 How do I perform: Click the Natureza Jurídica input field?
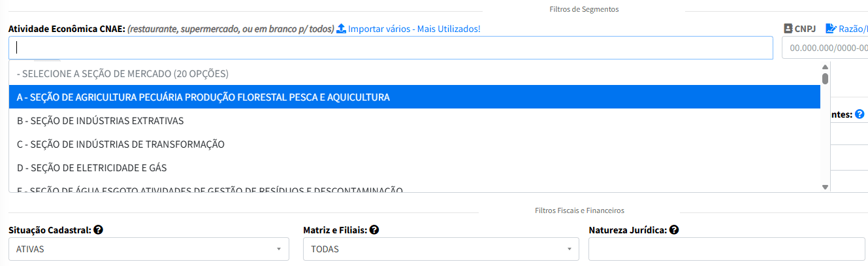pos(726,249)
